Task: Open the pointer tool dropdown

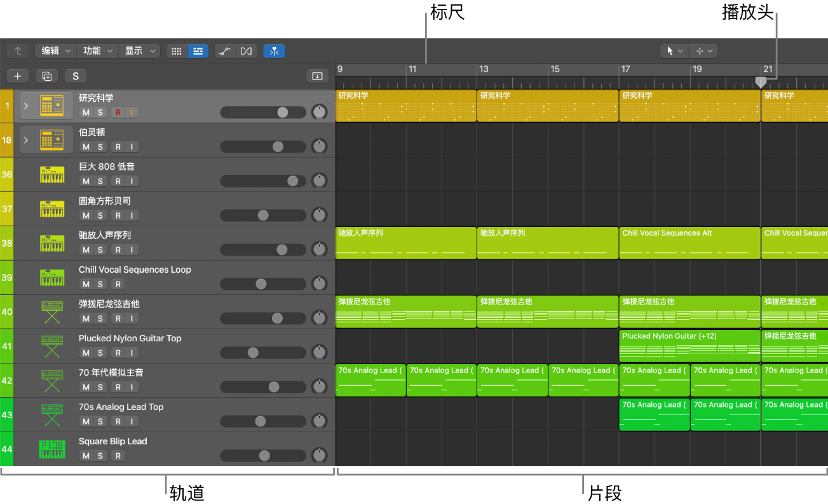Action: [x=673, y=51]
